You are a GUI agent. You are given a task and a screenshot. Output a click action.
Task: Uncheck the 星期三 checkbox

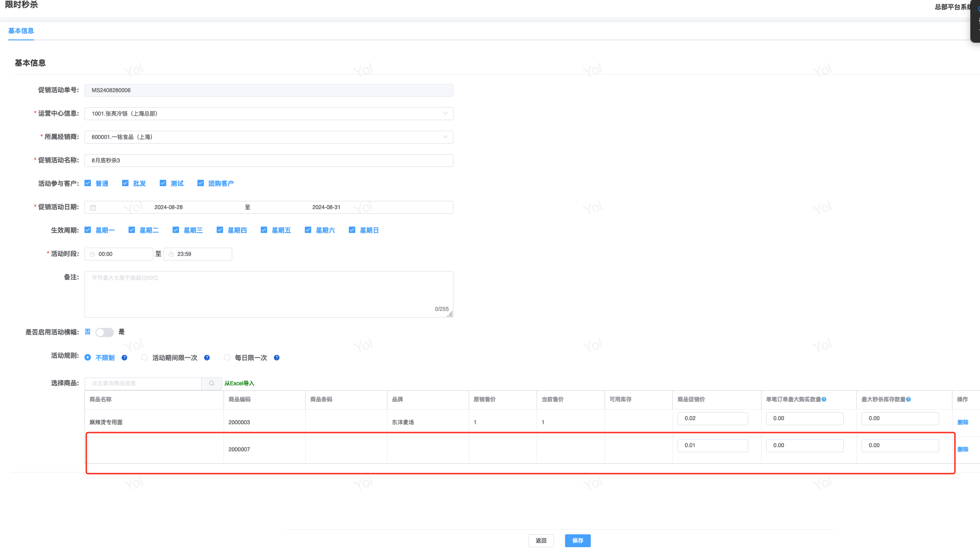tap(176, 230)
